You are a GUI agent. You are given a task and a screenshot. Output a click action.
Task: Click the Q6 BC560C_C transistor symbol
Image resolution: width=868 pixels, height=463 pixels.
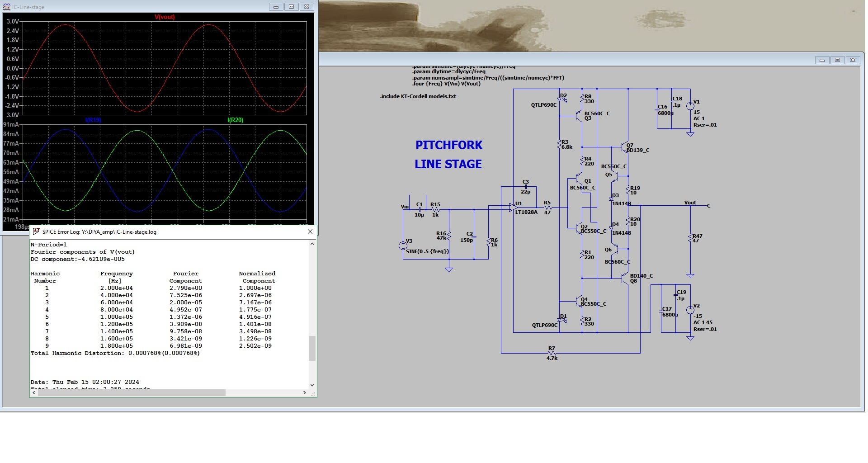click(614, 249)
